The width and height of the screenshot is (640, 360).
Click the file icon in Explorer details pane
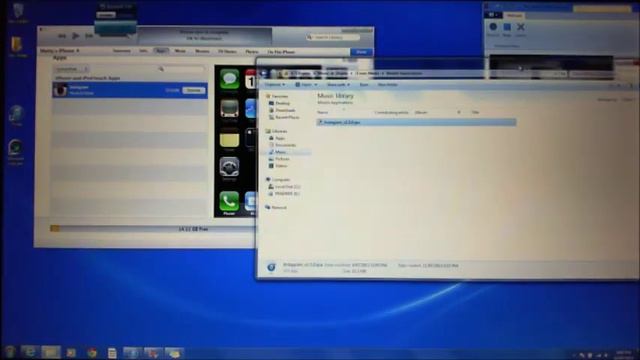pyautogui.click(x=271, y=267)
